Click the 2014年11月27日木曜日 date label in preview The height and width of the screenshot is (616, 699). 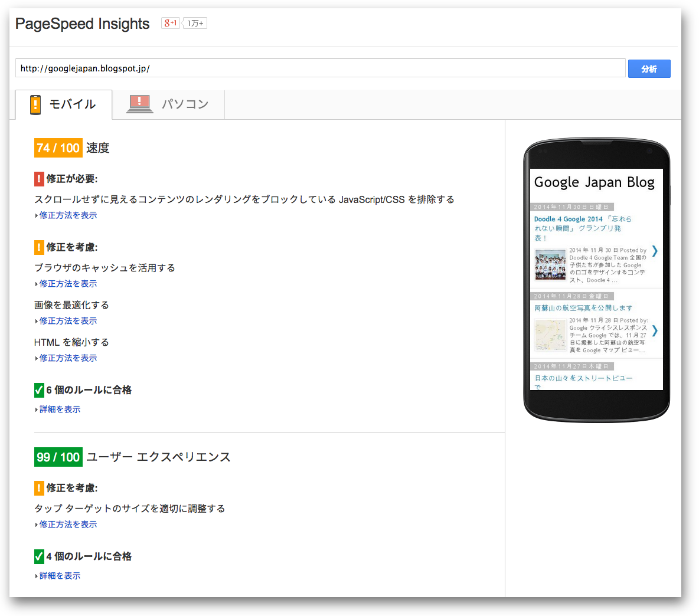[x=573, y=366]
